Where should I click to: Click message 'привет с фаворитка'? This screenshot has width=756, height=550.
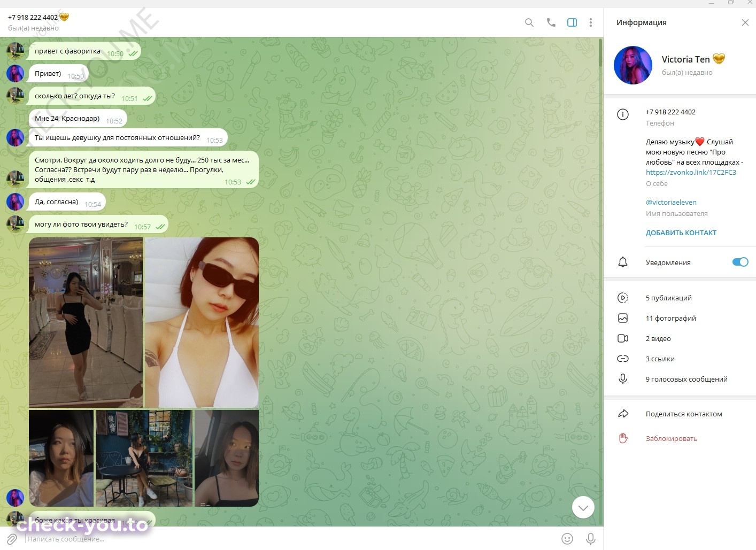tap(84, 51)
